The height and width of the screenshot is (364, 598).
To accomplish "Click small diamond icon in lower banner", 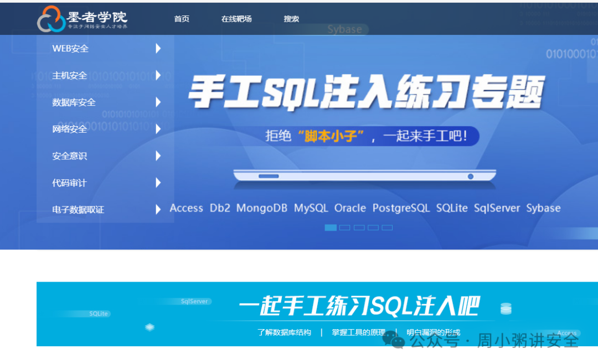I will click(x=150, y=327).
